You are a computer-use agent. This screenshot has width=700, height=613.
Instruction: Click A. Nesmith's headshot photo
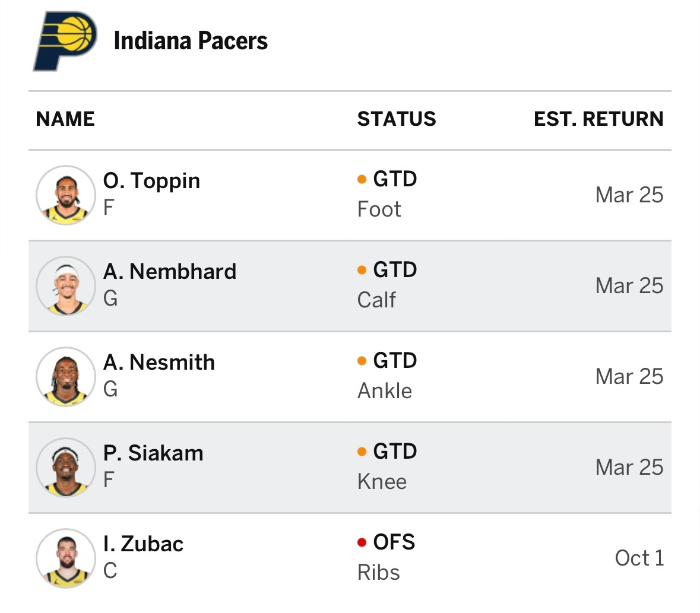point(65,377)
